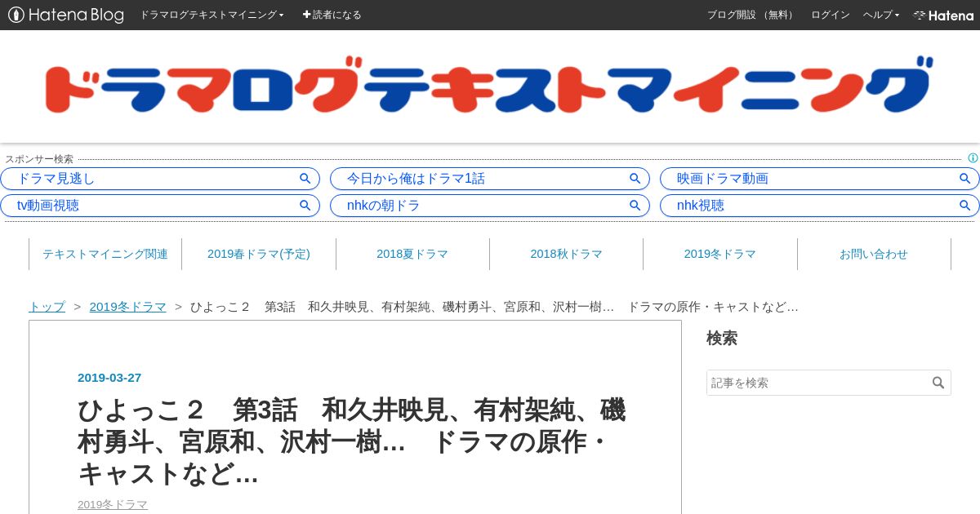Select the 映画ドラマ動画 sponsored search
980x514 pixels.
tap(820, 179)
